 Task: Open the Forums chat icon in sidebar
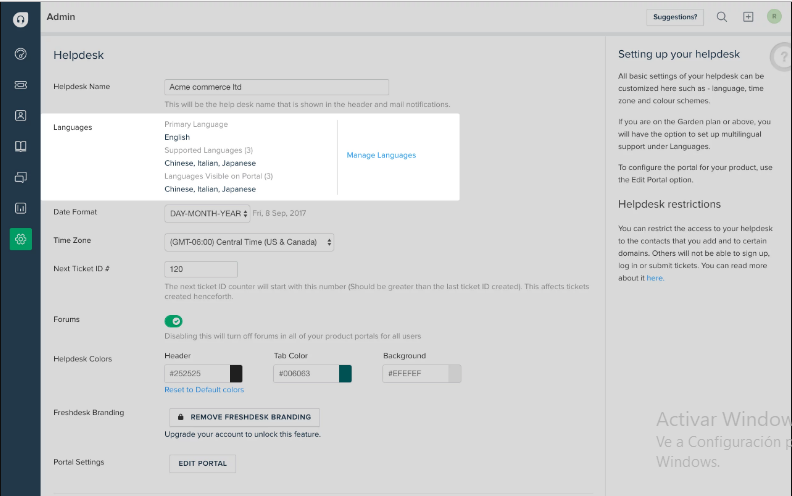tap(20, 177)
